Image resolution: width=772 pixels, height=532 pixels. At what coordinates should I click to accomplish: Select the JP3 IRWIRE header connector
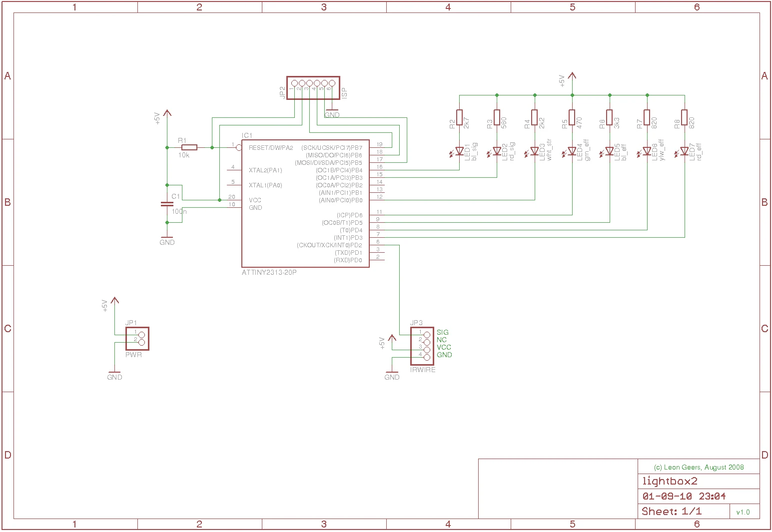tap(423, 346)
